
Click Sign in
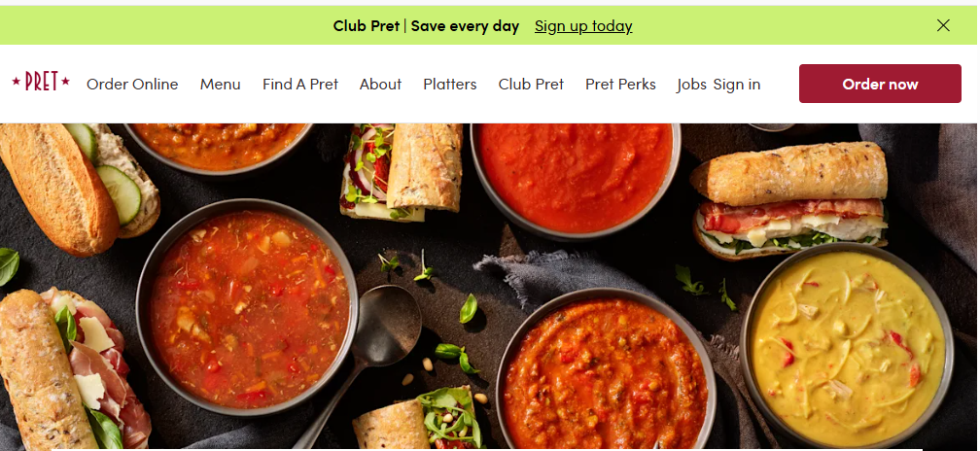(736, 84)
